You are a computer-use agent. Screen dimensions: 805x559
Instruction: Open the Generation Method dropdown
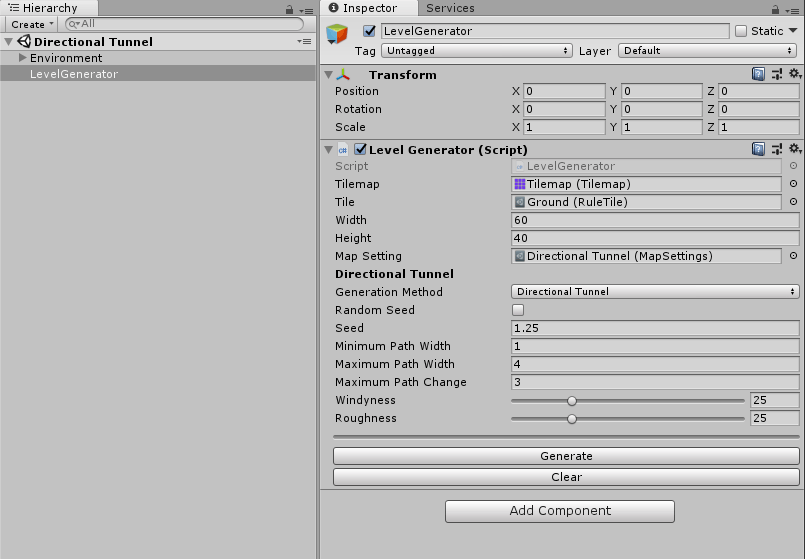655,292
